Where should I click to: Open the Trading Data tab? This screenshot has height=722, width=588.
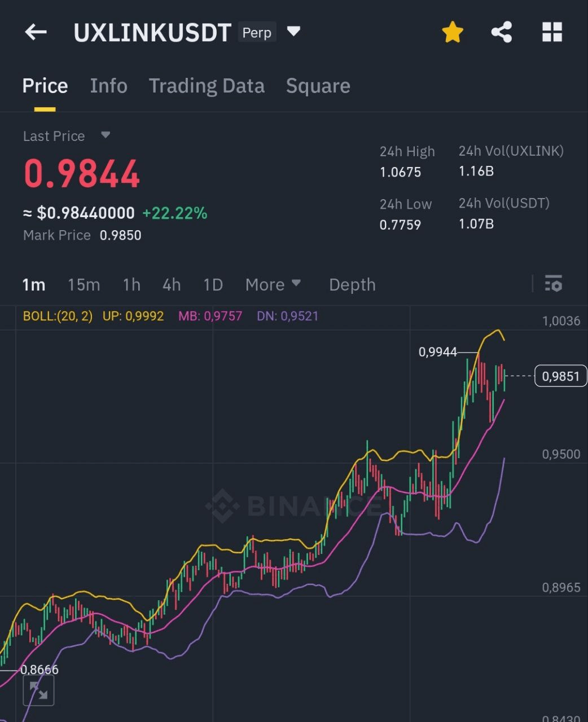pyautogui.click(x=207, y=86)
